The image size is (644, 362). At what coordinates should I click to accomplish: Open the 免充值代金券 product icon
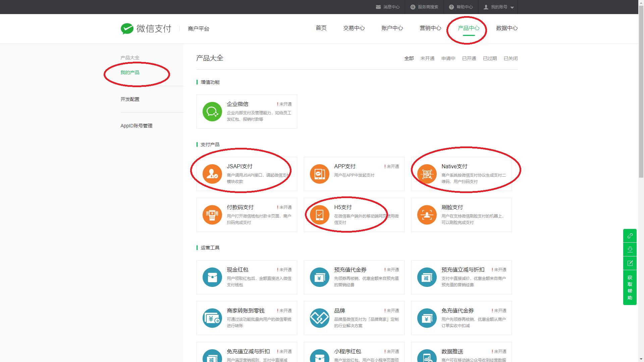(427, 318)
